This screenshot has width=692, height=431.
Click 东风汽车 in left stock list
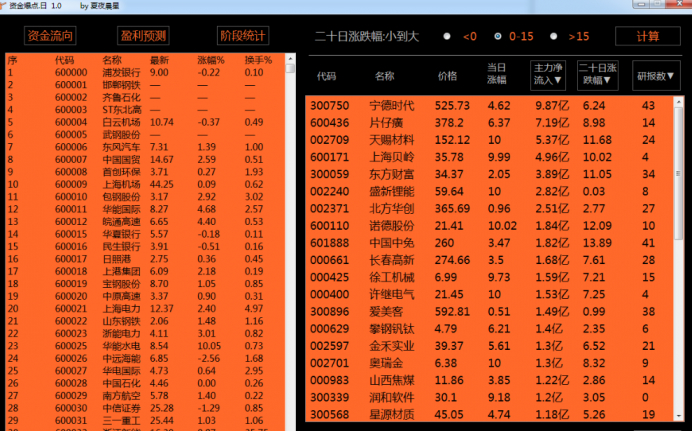click(121, 147)
